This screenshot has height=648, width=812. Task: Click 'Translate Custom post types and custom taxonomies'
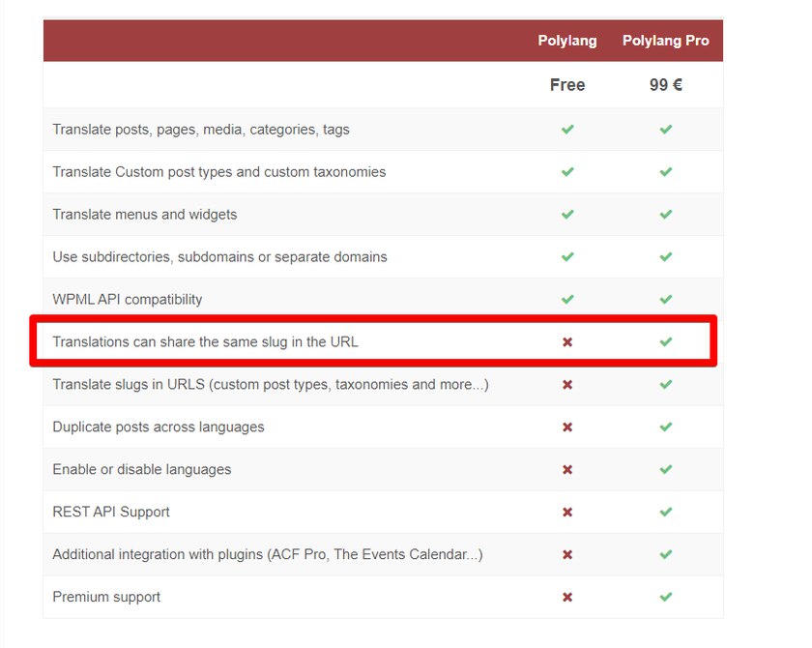[219, 172]
